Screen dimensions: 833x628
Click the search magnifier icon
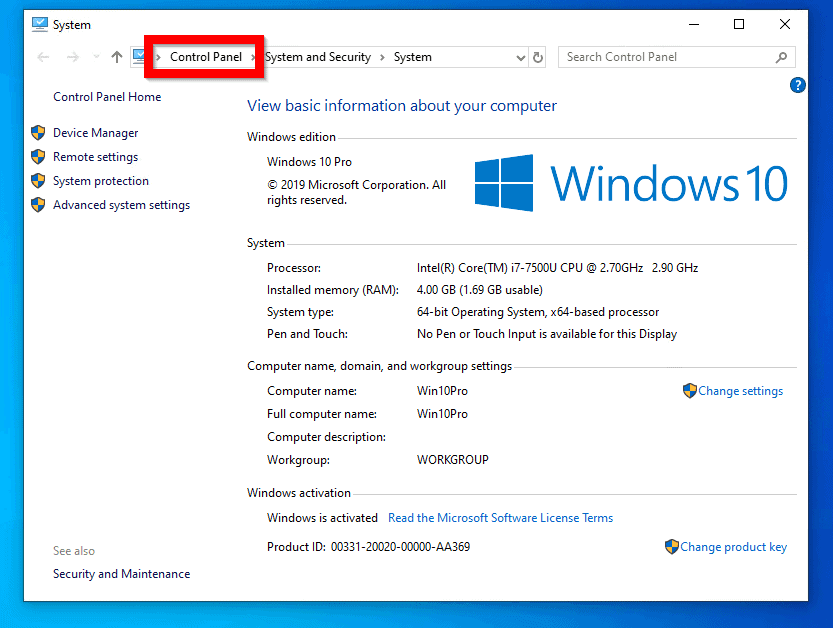pyautogui.click(x=781, y=57)
